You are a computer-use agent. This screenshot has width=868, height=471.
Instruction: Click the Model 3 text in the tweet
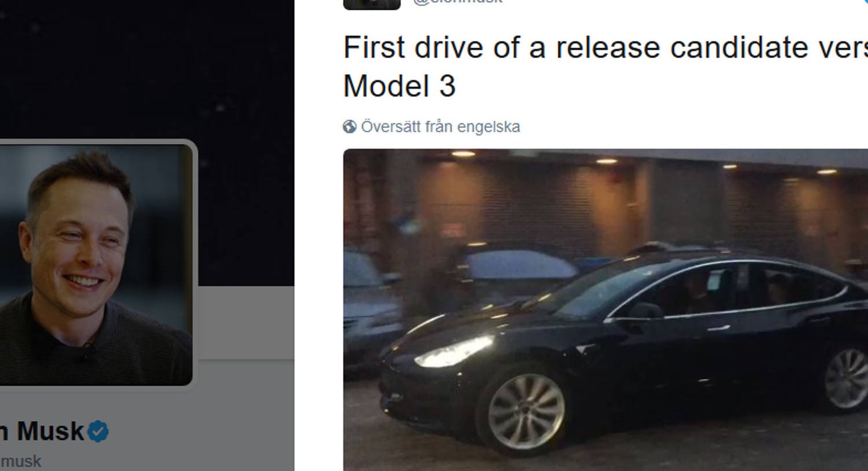click(x=399, y=86)
